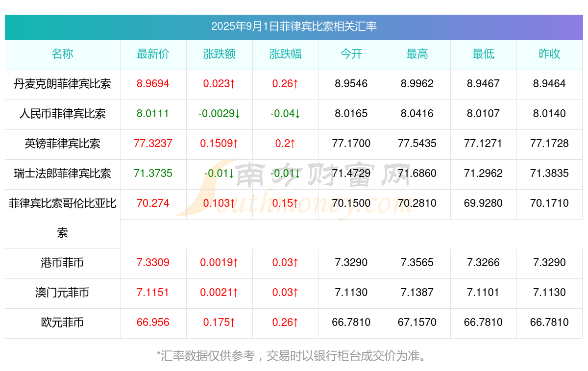Click the 昨收 column header
Screen dimensions: 588x371
pos(549,54)
